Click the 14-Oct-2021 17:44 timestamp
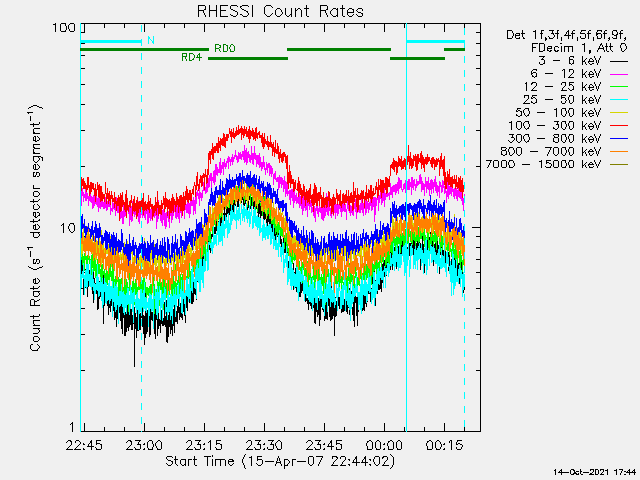The width and height of the screenshot is (640, 480). (x=594, y=472)
